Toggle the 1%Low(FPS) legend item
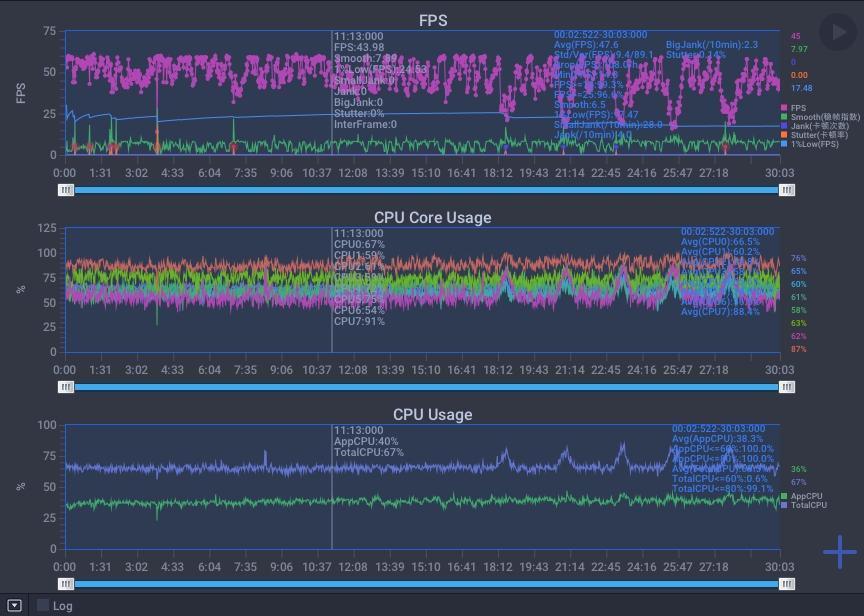 click(x=809, y=144)
